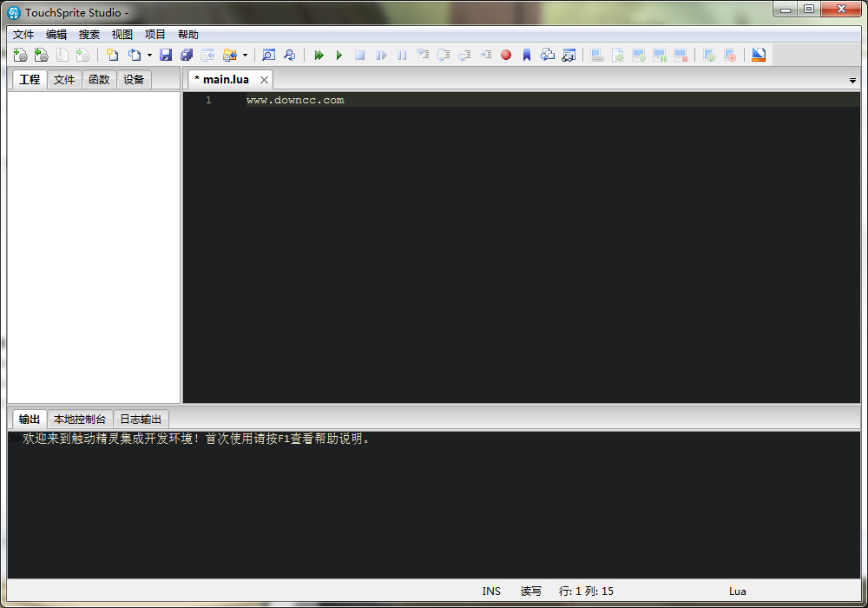Expand the recent folder dropdown arrow
The width and height of the screenshot is (868, 608).
click(x=245, y=55)
